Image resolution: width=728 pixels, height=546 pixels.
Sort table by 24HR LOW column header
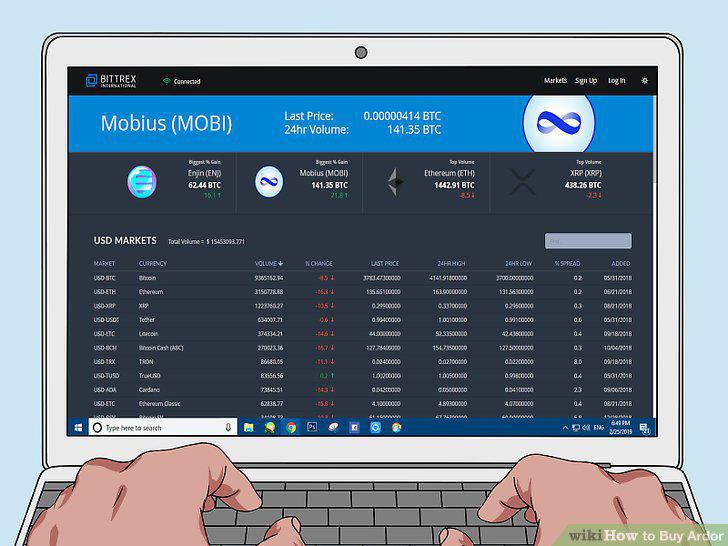tap(519, 263)
